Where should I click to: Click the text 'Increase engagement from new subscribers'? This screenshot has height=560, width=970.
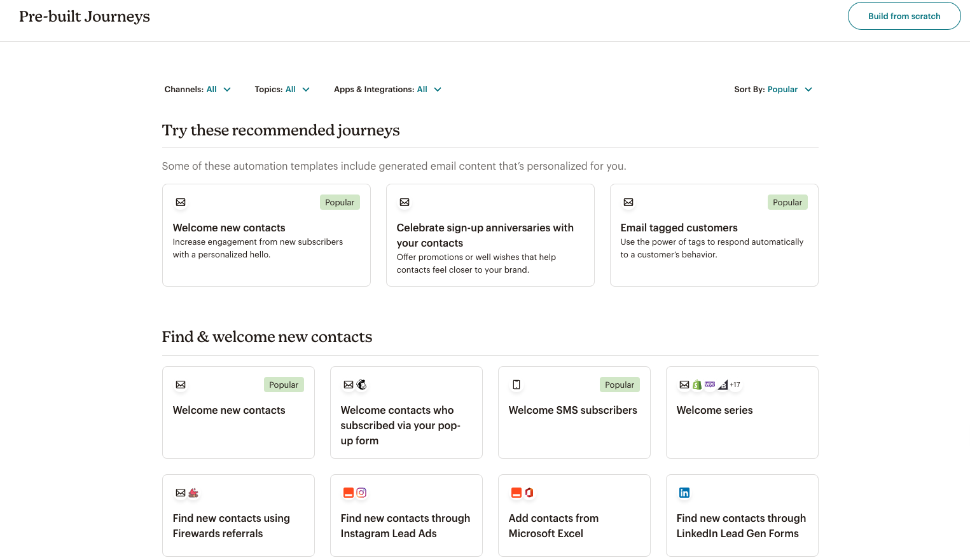(x=258, y=242)
